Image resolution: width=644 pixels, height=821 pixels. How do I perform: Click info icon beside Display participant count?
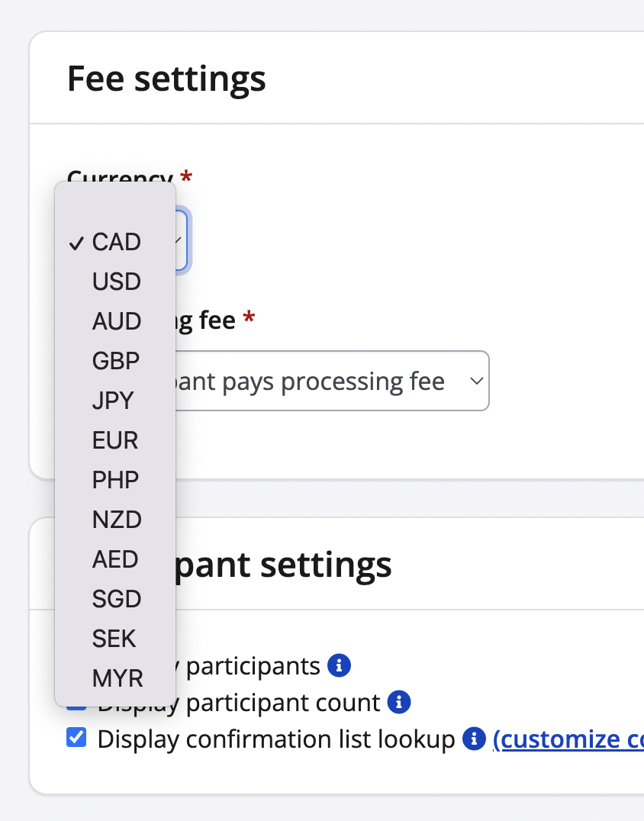click(399, 702)
